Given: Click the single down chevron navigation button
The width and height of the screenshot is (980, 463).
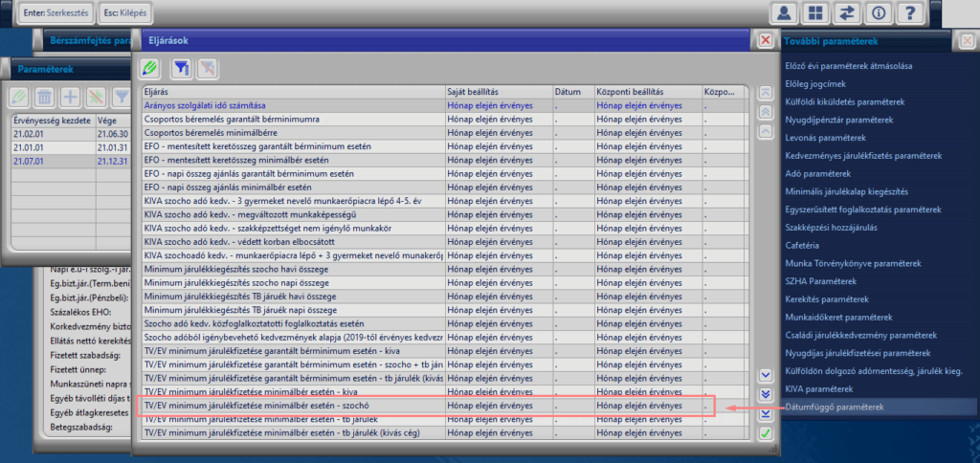Looking at the screenshot, I should click(x=765, y=375).
